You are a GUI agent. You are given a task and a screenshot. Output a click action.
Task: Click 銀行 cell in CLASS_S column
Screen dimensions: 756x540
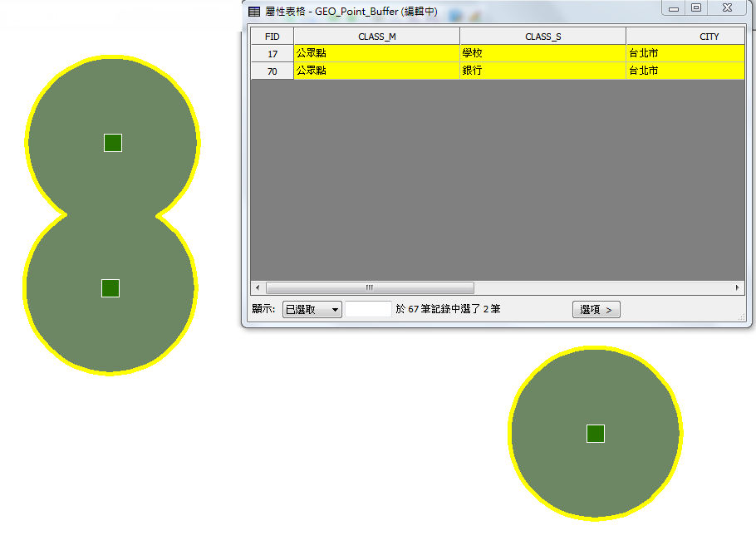[542, 71]
